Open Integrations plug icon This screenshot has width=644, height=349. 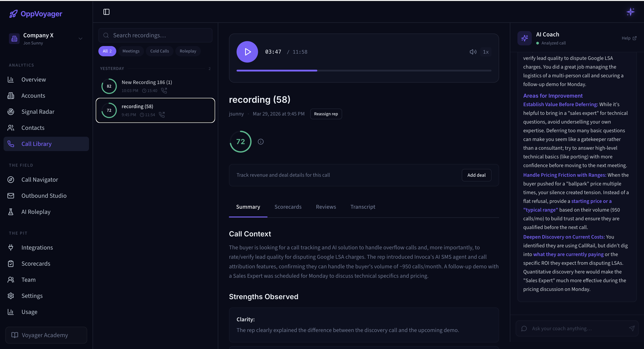(11, 248)
